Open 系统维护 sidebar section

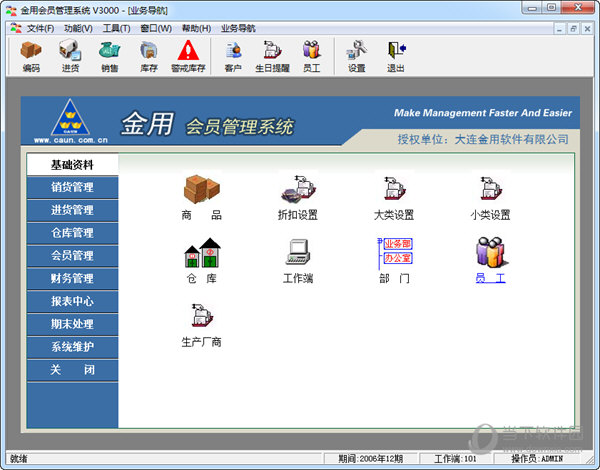73,347
